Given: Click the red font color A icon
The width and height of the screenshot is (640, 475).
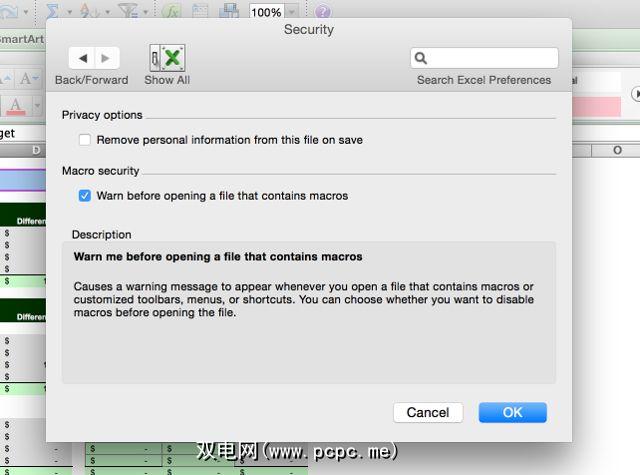Looking at the screenshot, I should point(16,105).
